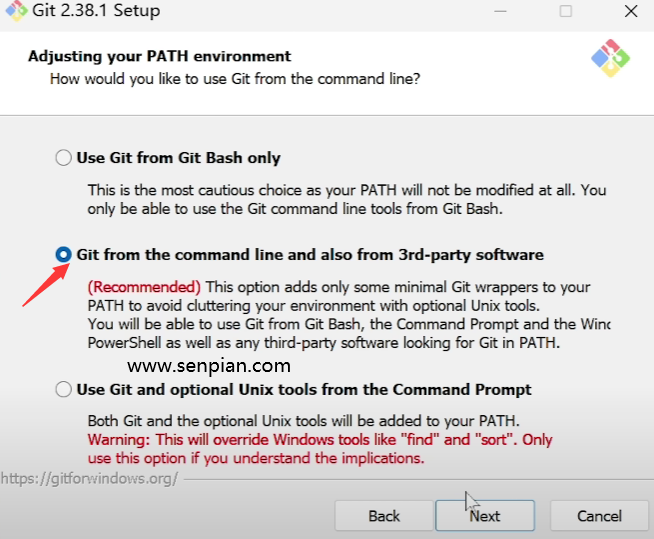The image size is (654, 539).
Task: Click the "How would you like to use Git" subtitle
Action: (235, 78)
